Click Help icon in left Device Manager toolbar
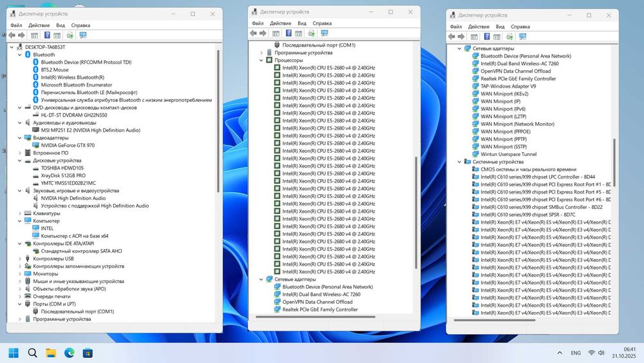This screenshot has height=363, width=644. [47, 35]
